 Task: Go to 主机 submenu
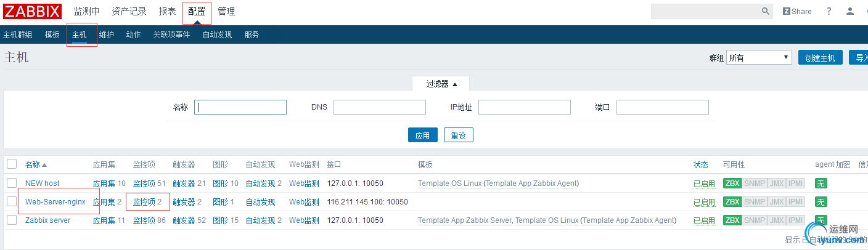click(x=80, y=34)
